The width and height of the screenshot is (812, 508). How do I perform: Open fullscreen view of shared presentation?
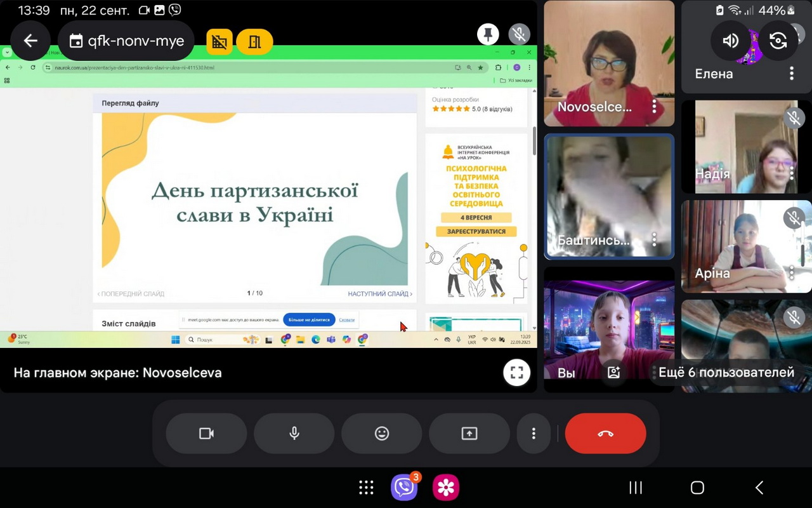click(x=516, y=373)
